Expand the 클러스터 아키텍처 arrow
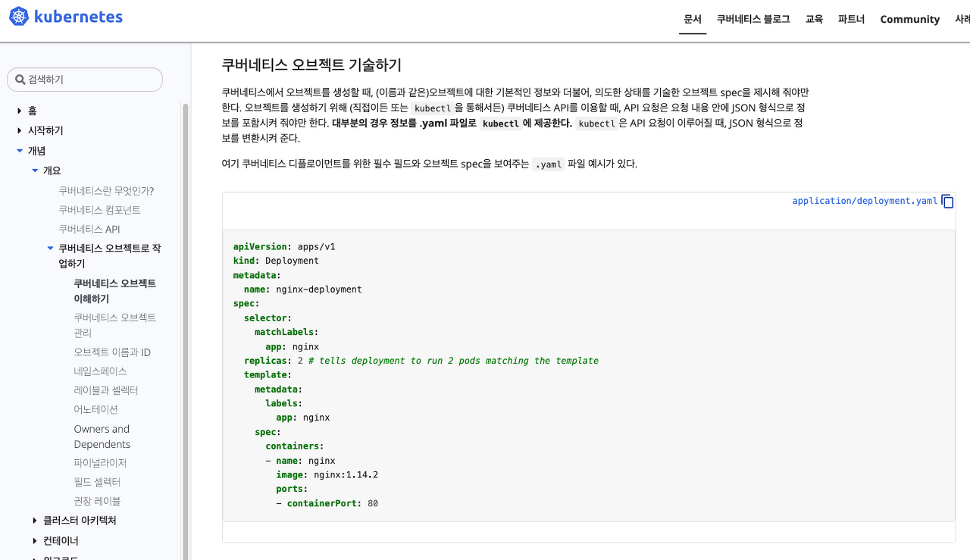Viewport: 970px width, 560px height. point(35,521)
